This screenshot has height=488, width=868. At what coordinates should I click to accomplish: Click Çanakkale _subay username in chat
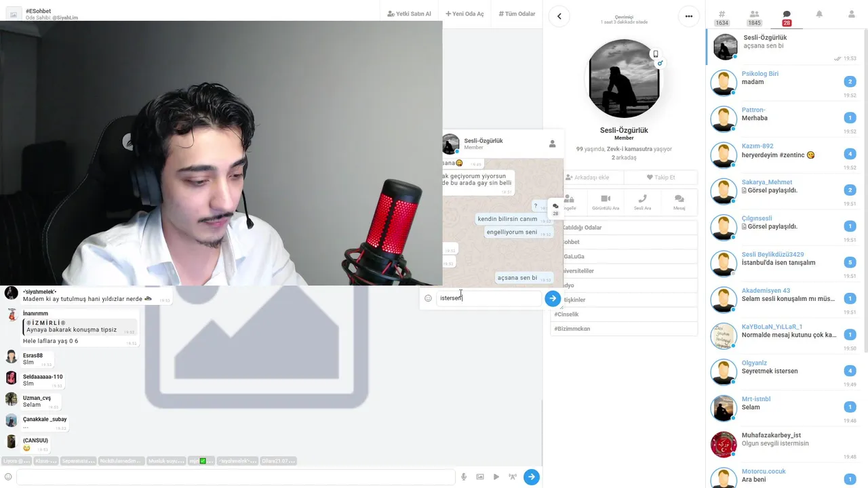coord(45,419)
